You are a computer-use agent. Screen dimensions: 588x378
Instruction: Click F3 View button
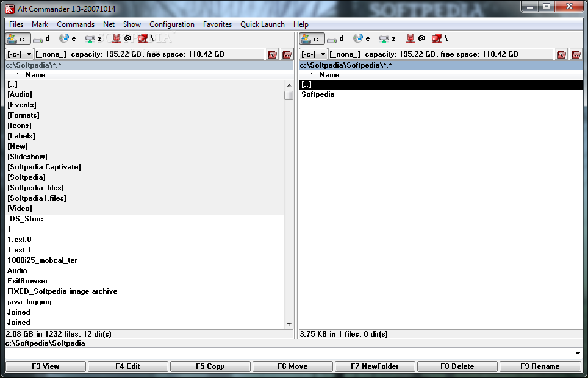click(46, 366)
